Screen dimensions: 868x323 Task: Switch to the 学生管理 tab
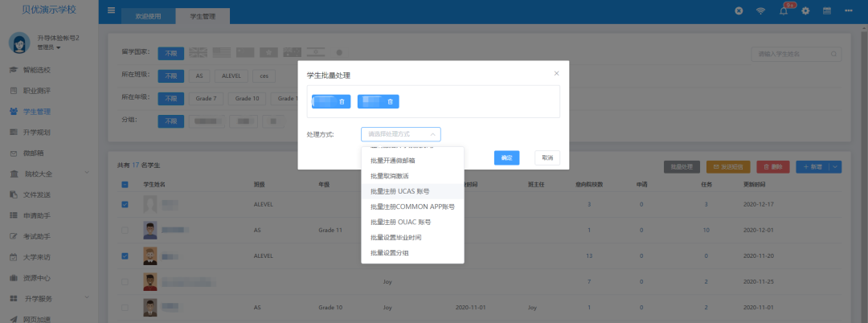click(x=203, y=17)
